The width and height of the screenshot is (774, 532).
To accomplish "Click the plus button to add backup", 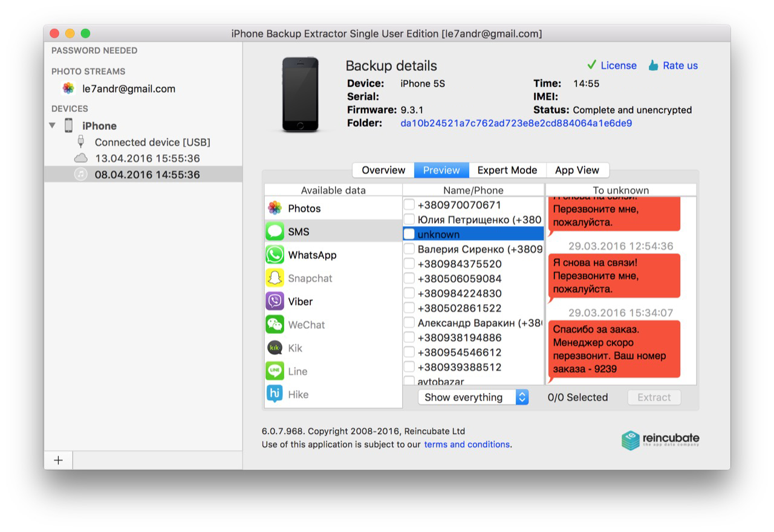I will coord(58,460).
